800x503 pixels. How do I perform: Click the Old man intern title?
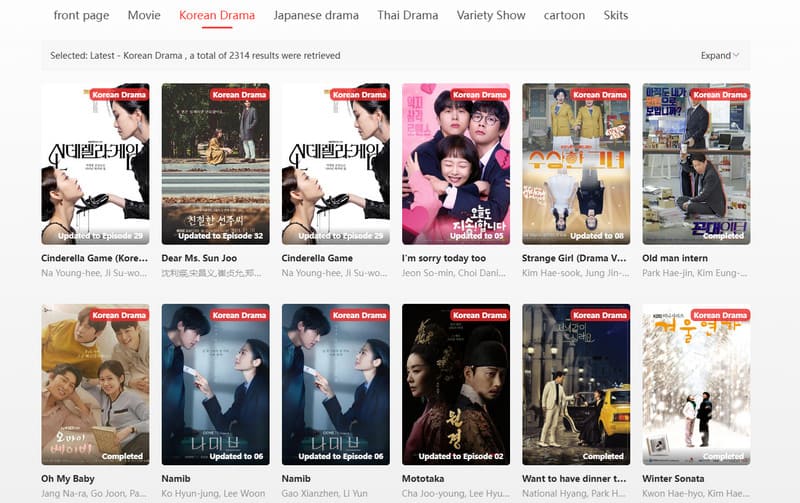675,258
